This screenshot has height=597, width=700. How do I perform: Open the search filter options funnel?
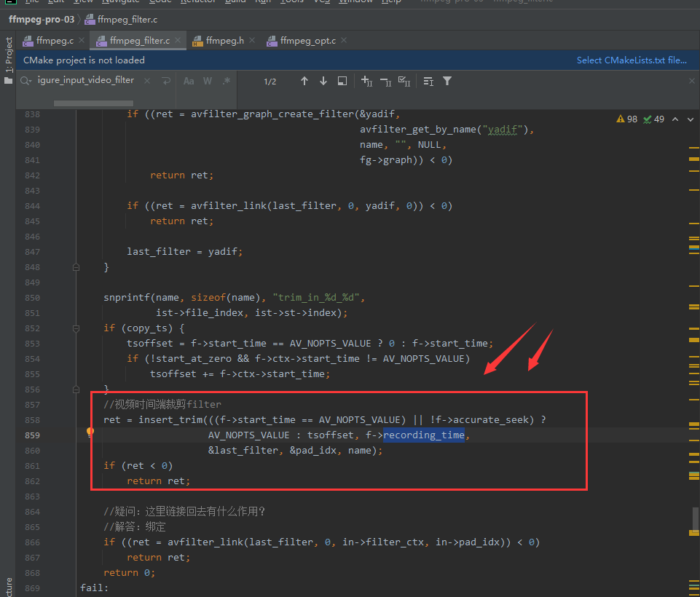click(447, 81)
